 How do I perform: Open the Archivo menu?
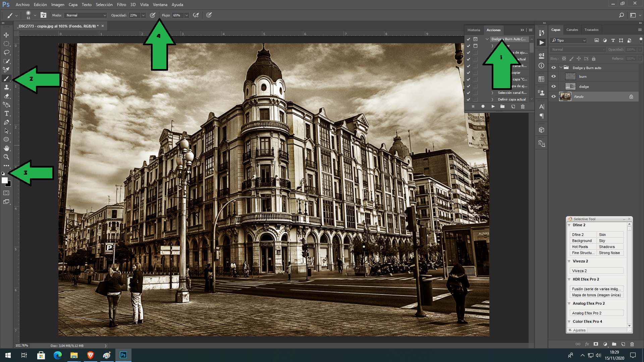click(22, 5)
